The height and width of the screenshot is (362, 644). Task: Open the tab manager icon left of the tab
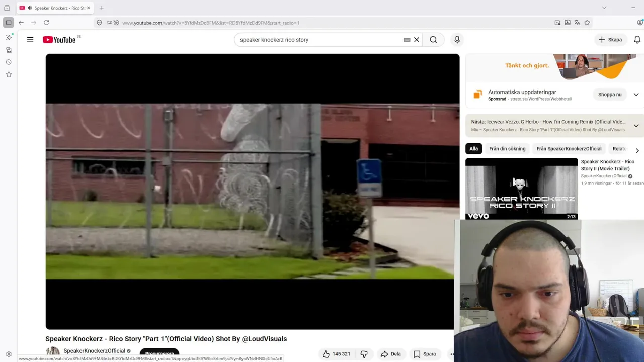[x=7, y=8]
